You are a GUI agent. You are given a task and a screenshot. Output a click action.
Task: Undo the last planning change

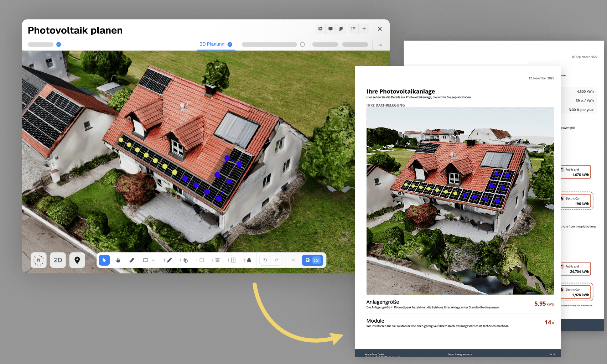click(265, 260)
